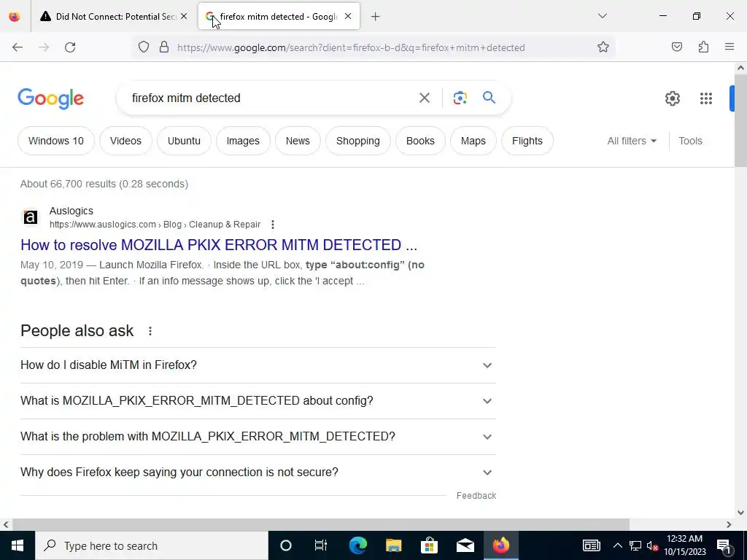List all tabs via the chevron button

point(603,16)
